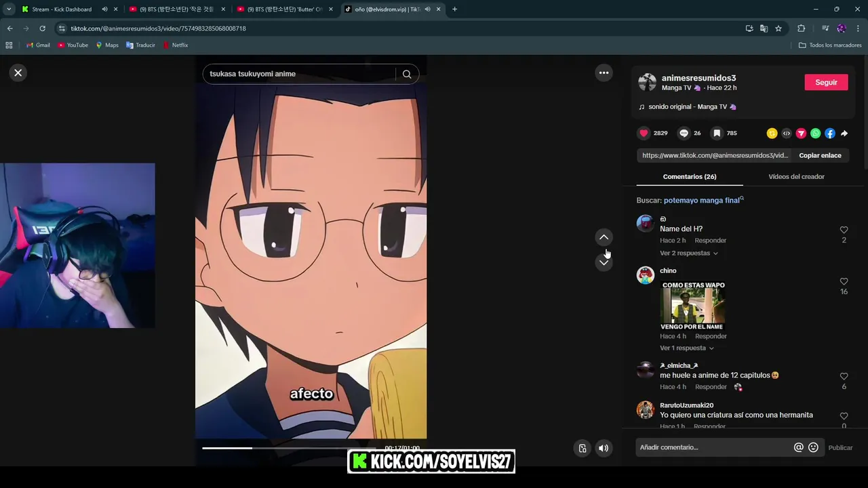Open more share options arrow
This screenshot has width=868, height=488.
pyautogui.click(x=844, y=134)
